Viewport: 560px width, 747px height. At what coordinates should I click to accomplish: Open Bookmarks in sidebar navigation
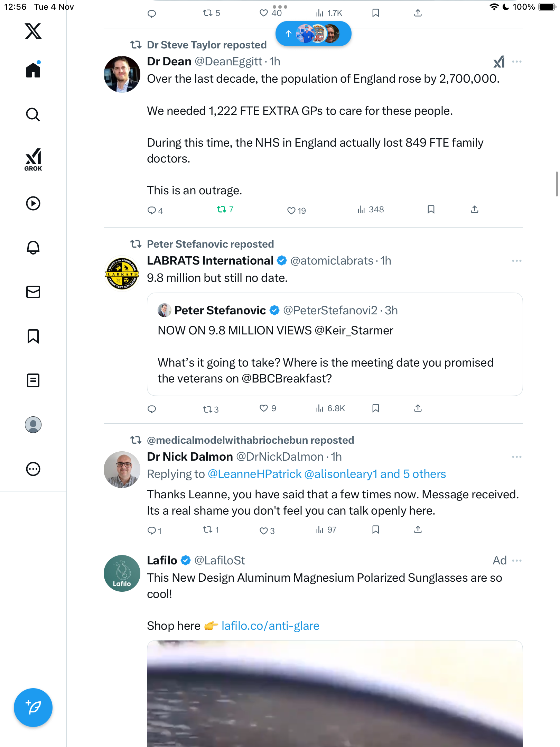pyautogui.click(x=33, y=336)
